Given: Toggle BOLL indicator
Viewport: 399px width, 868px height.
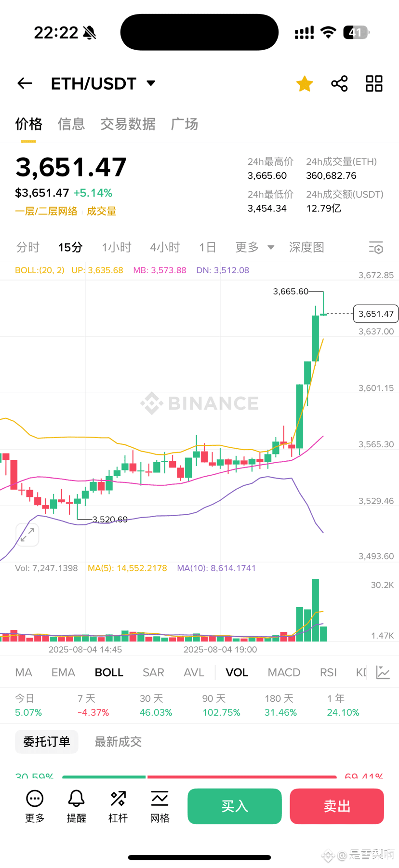Looking at the screenshot, I should [x=109, y=672].
